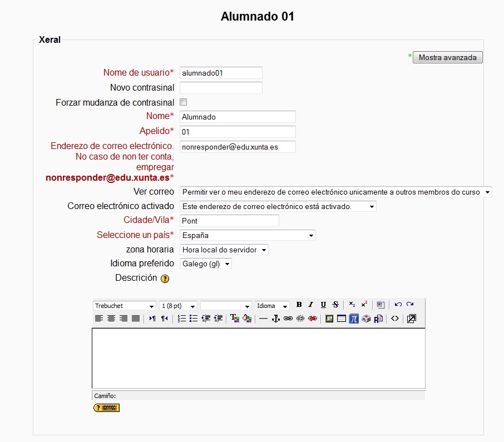
Task: Enlarge the editor to full screen
Action: click(x=411, y=319)
